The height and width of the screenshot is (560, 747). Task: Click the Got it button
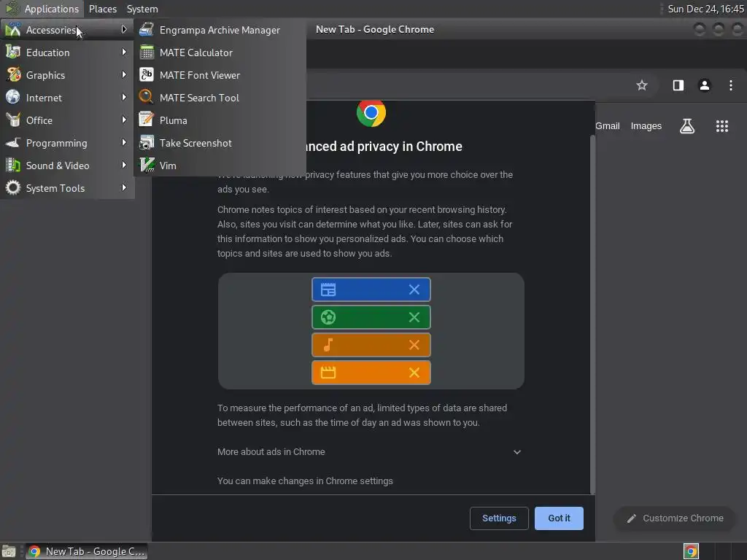tap(559, 518)
